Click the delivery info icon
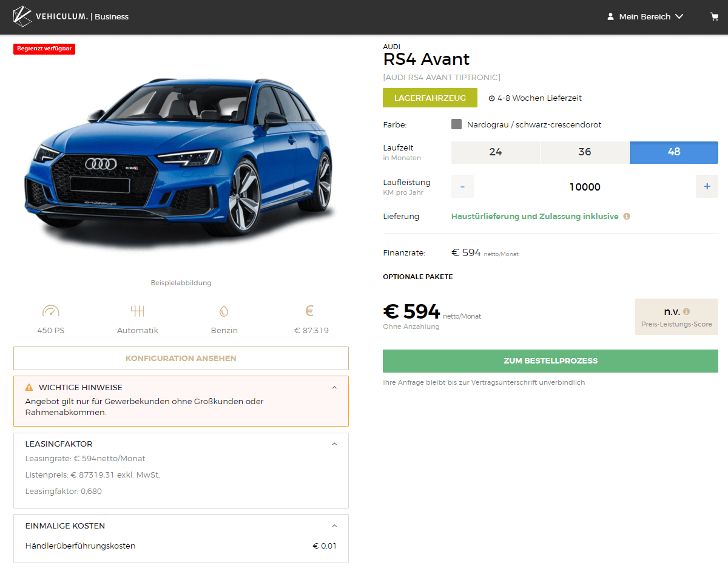The width and height of the screenshot is (728, 568). [627, 216]
